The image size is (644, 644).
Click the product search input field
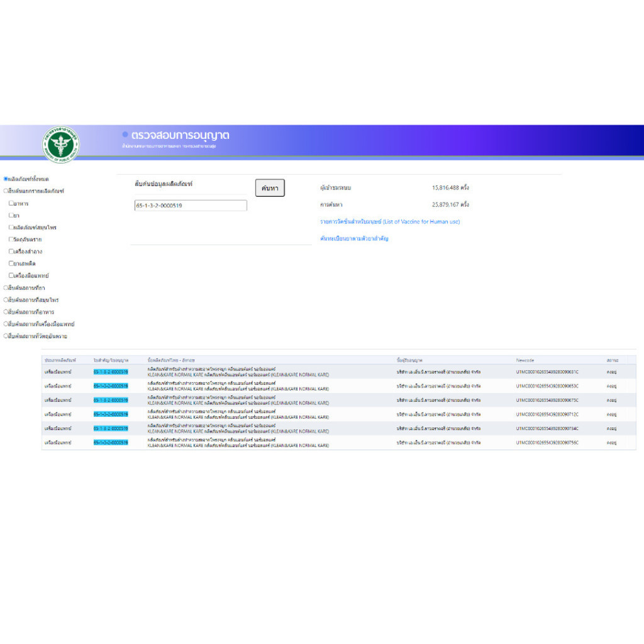pyautogui.click(x=190, y=206)
